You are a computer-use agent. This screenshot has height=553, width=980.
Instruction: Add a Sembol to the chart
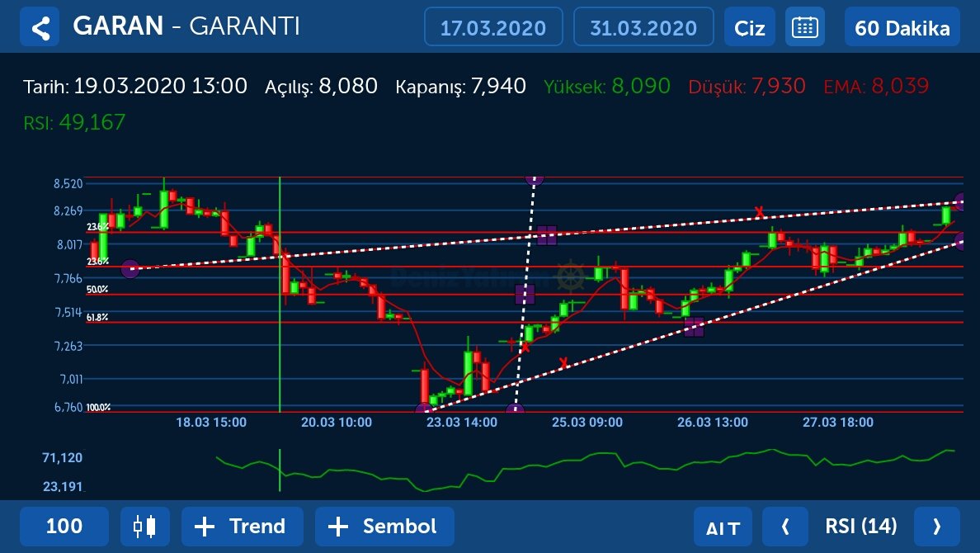click(x=384, y=526)
